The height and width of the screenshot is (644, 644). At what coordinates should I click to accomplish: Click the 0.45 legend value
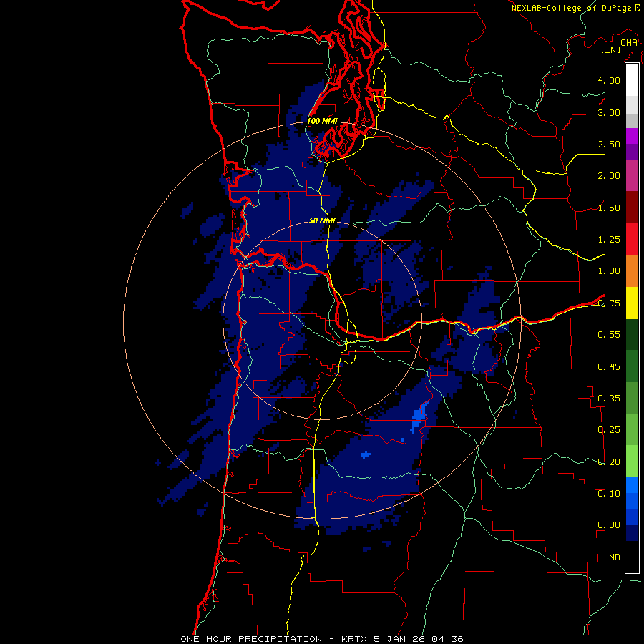pos(609,367)
